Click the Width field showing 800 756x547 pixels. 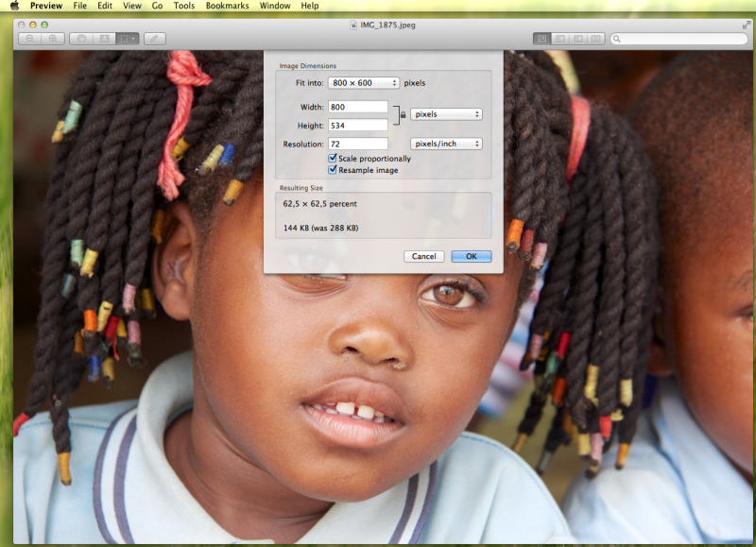358,107
